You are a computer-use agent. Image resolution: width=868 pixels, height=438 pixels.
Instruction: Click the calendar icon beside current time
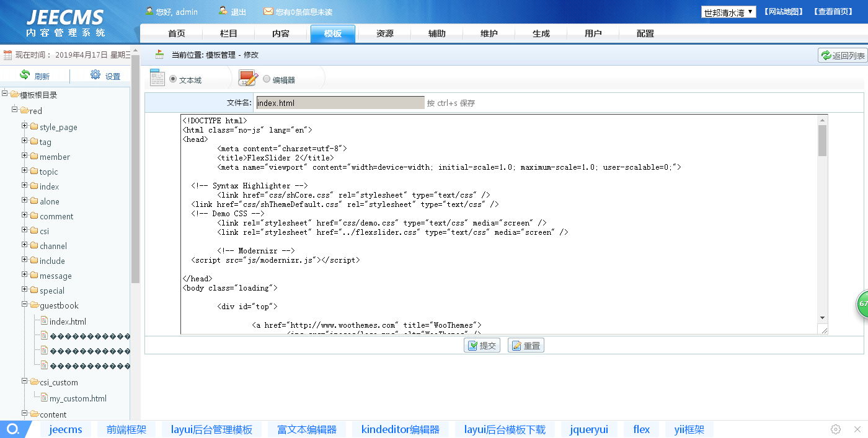(8, 55)
